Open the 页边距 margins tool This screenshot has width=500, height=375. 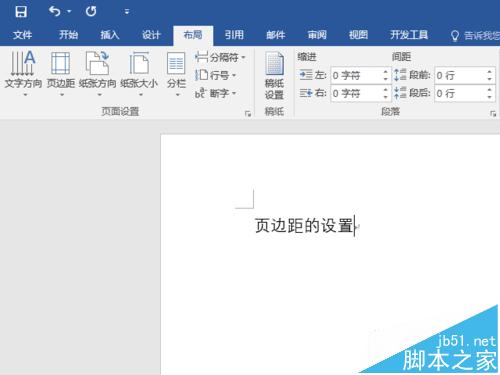point(61,74)
